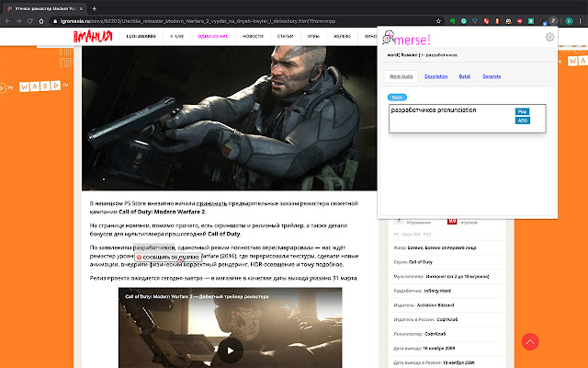Open Activision Blizzard publisher link

pos(435,305)
